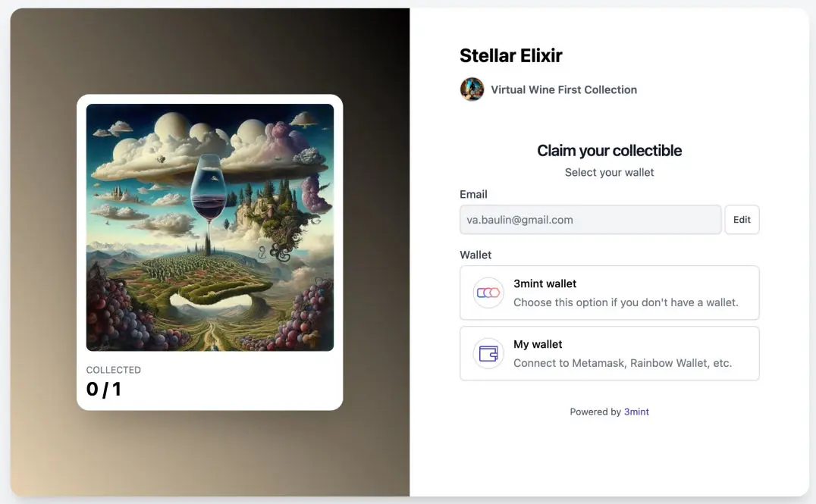Click "Connect to Metamask, Rainbow Wallet, etc." text
Viewport: 816px width, 504px height.
click(623, 363)
